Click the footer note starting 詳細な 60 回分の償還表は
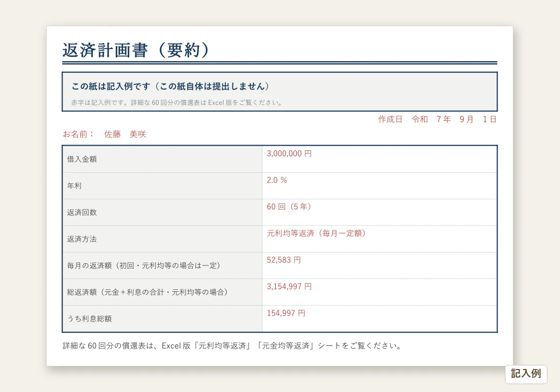The width and height of the screenshot is (560, 392). [232, 346]
